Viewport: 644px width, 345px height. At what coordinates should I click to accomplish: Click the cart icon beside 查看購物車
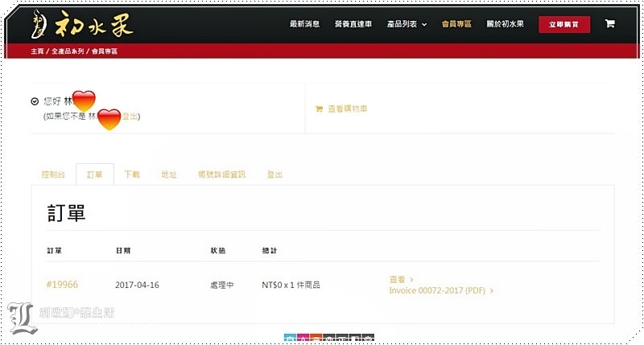pyautogui.click(x=319, y=109)
